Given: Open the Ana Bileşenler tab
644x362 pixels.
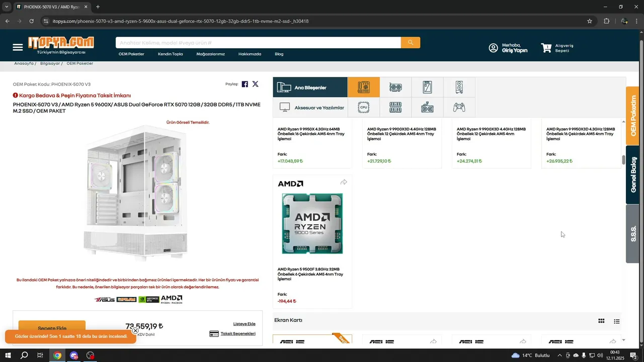Looking at the screenshot, I should point(310,87).
